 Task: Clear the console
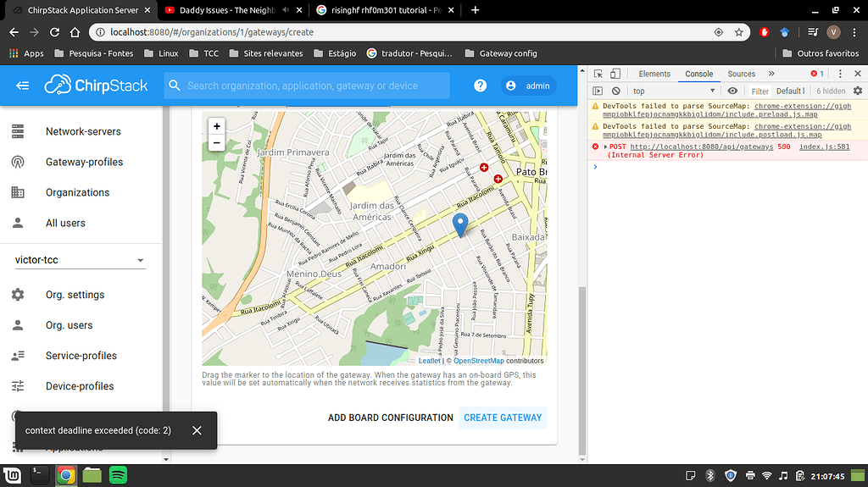click(616, 91)
